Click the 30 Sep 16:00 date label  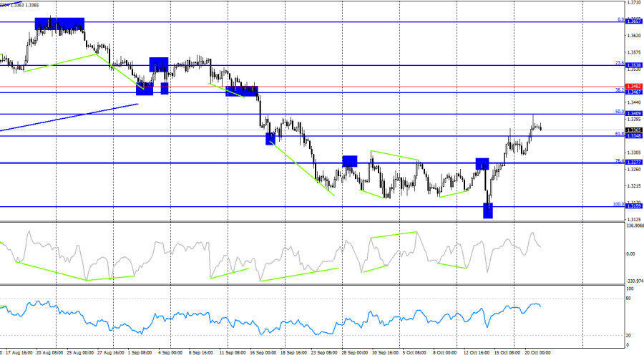pos(385,353)
